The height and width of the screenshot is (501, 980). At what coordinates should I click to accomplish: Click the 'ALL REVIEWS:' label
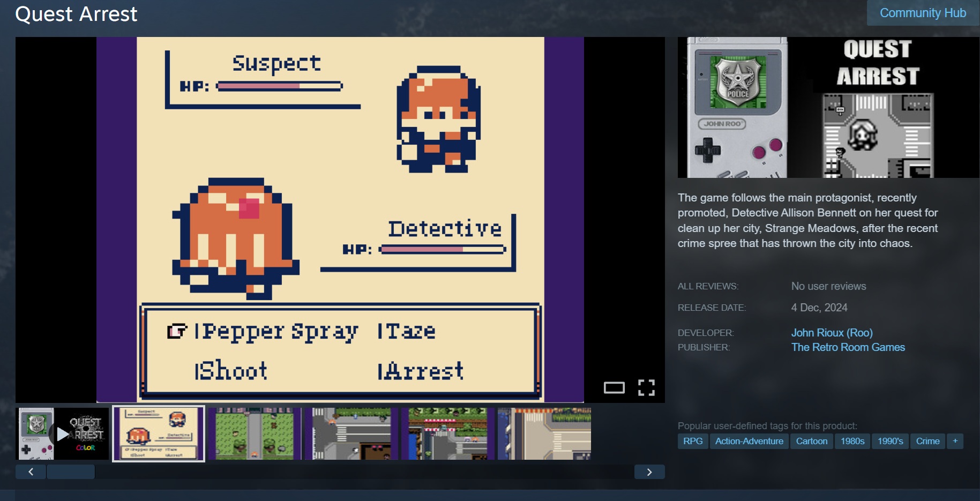tap(708, 286)
